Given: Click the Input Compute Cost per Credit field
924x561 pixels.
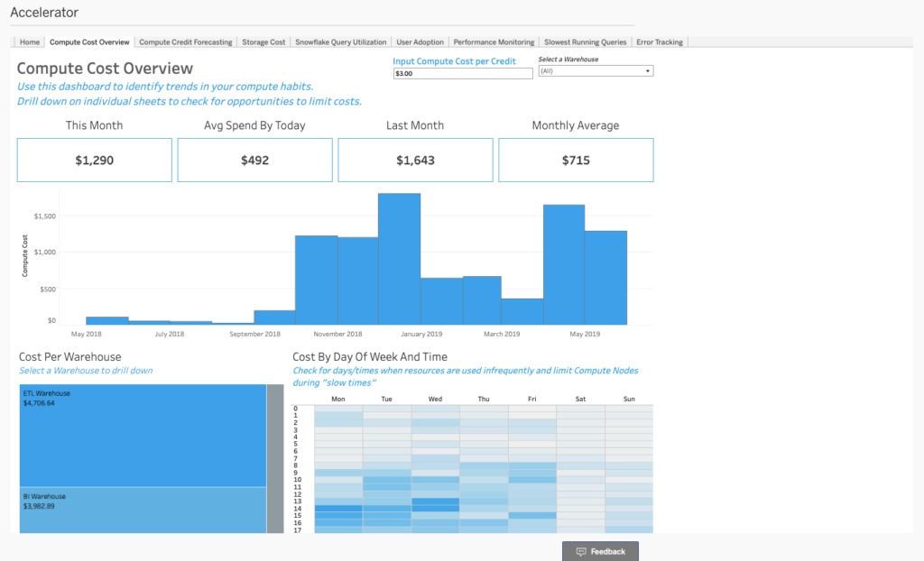Looking at the screenshot, I should pyautogui.click(x=462, y=74).
